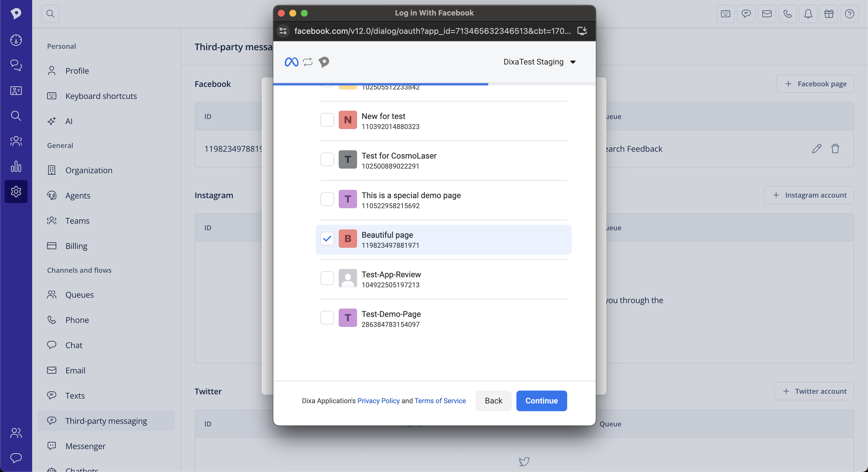868x472 pixels.
Task: Open the Terms of Service link
Action: pos(440,401)
